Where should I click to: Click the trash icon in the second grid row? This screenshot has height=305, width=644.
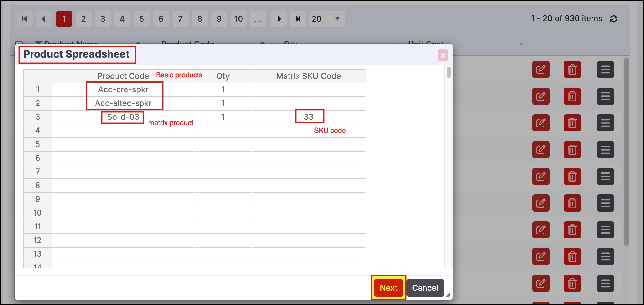coord(572,96)
